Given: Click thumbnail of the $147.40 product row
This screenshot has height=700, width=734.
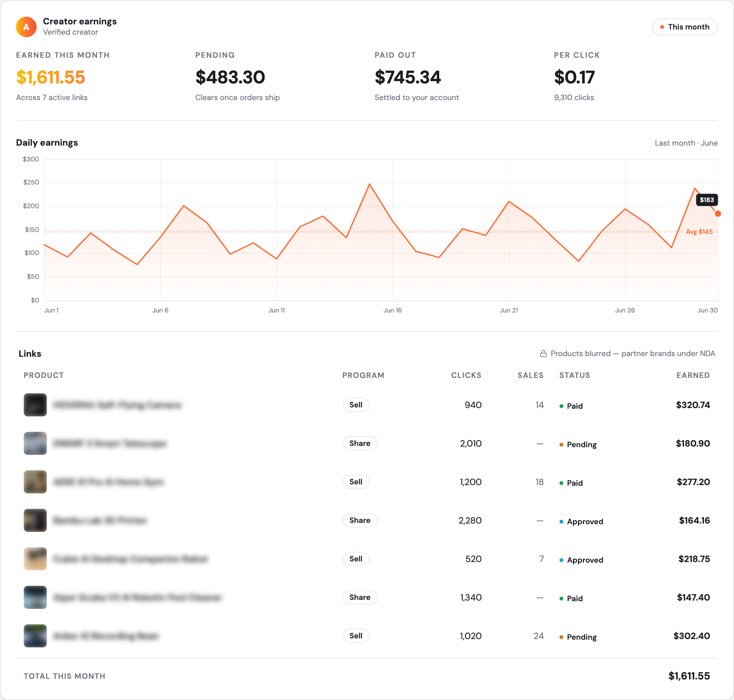Looking at the screenshot, I should (35, 597).
